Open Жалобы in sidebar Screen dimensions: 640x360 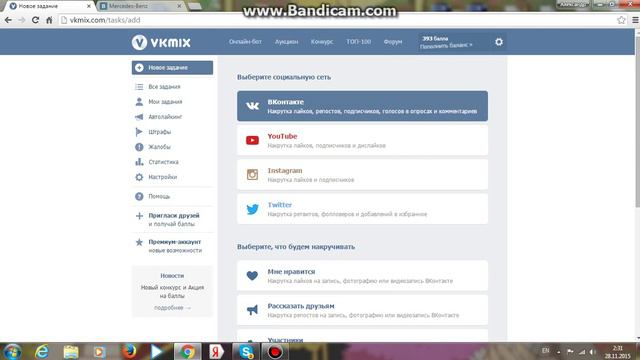[x=160, y=147]
